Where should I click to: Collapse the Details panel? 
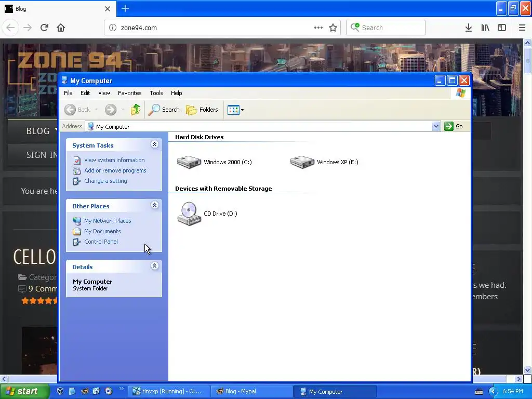tap(154, 266)
